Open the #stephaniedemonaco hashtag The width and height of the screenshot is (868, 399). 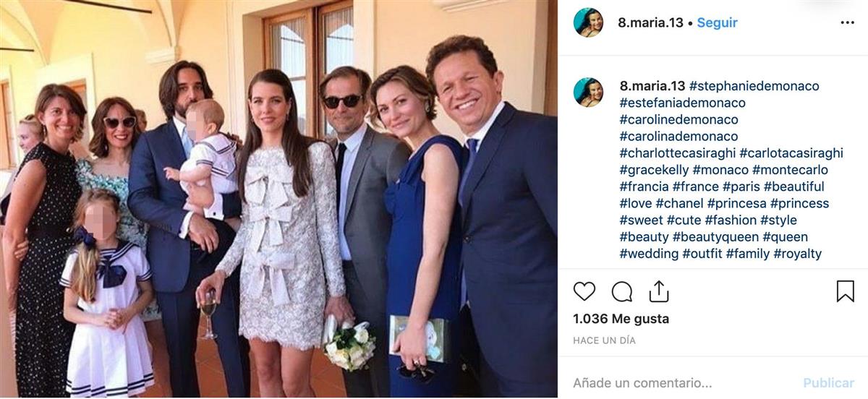[x=754, y=86]
